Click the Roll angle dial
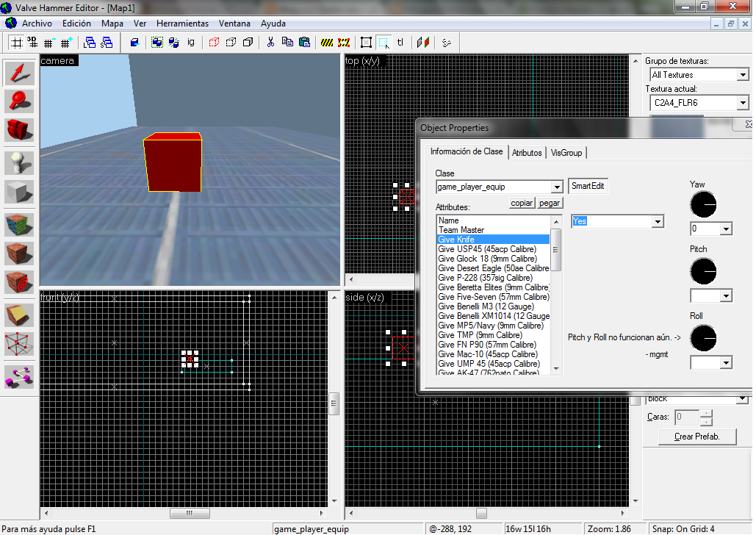The image size is (756, 535). click(703, 338)
